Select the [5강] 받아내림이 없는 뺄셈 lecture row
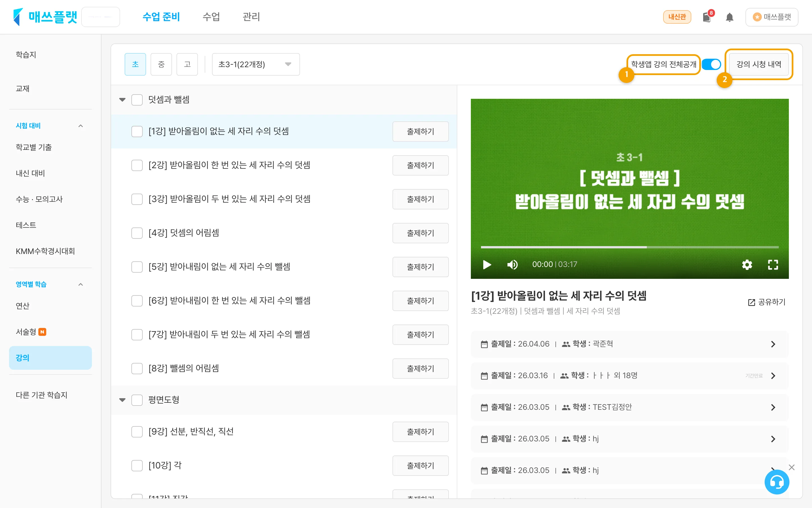Screen dimensions: 812x508 tap(284, 267)
